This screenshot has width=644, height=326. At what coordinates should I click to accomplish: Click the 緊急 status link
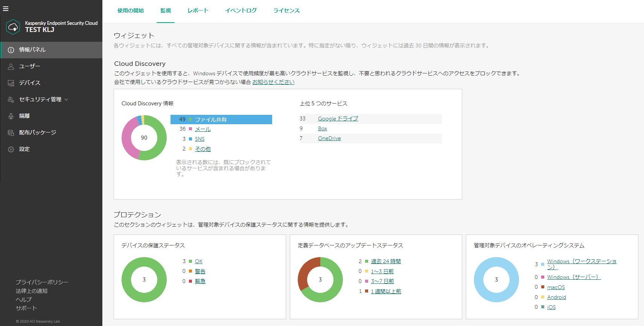pyautogui.click(x=200, y=281)
